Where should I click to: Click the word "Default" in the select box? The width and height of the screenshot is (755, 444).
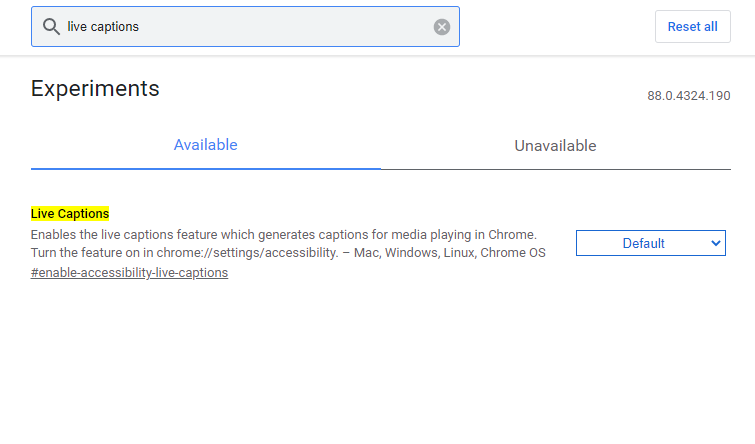click(x=643, y=243)
